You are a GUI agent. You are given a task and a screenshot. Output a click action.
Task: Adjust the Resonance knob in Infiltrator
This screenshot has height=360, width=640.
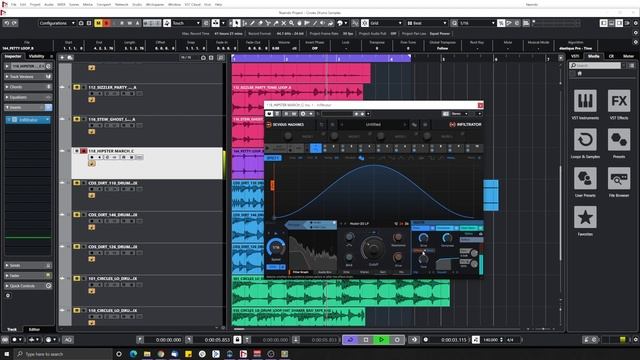point(398,238)
